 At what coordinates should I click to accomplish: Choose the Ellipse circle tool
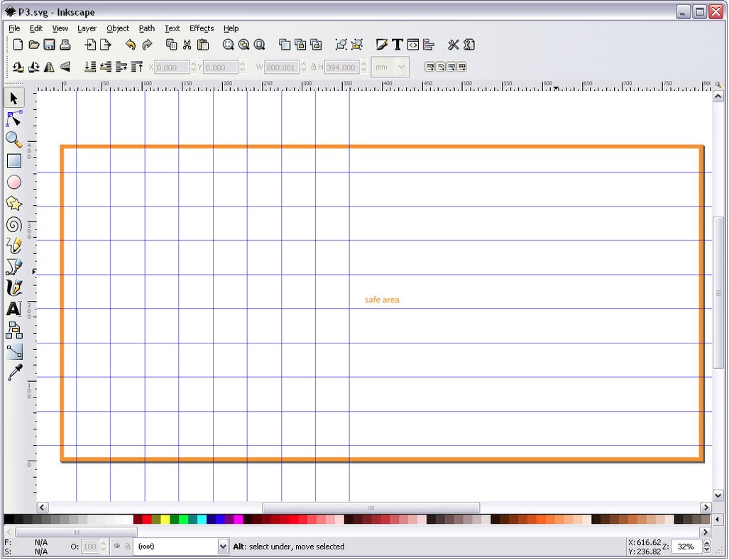coord(14,182)
